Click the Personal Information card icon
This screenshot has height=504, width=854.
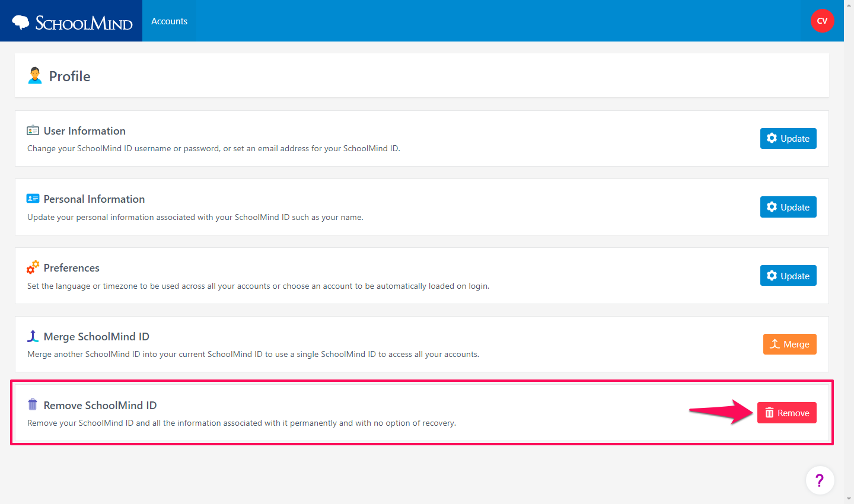(x=33, y=199)
